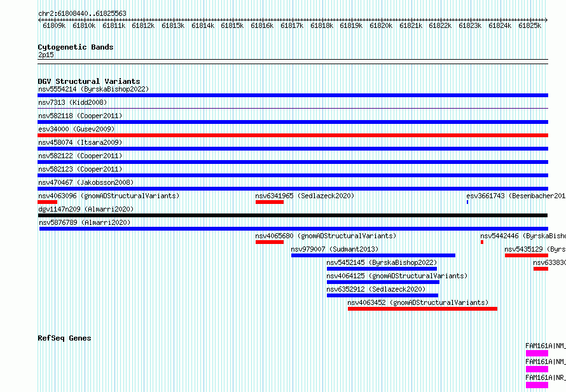Screen dimensions: 566x392
Task: Click the 61809k ruler position
Action: [x=54, y=25]
